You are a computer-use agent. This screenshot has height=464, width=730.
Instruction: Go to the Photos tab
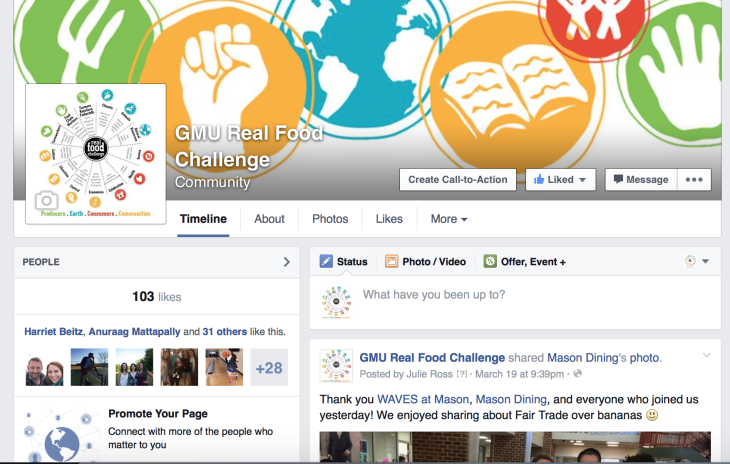[330, 219]
